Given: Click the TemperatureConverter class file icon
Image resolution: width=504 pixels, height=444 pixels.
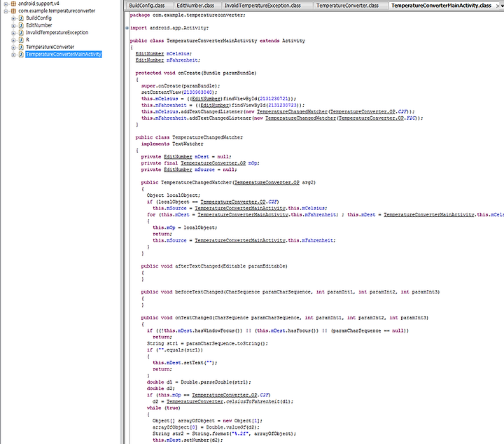Looking at the screenshot, I should pyautogui.click(x=21, y=47).
